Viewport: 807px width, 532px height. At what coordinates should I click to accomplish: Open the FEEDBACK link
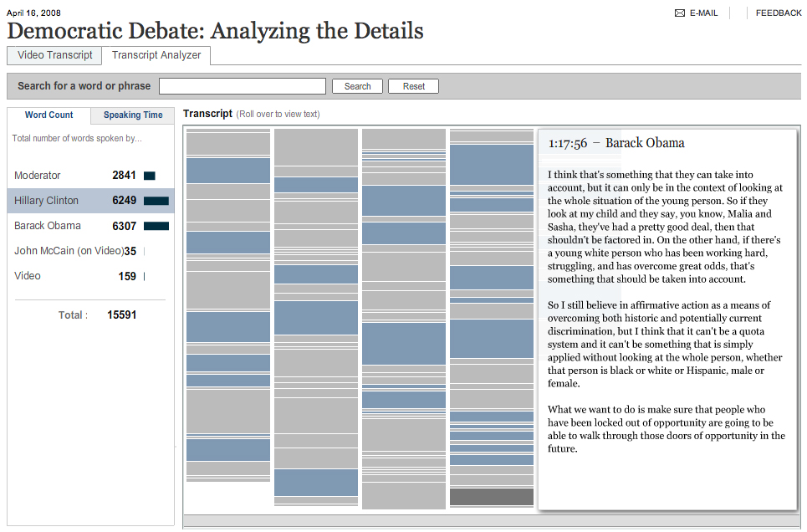click(779, 13)
